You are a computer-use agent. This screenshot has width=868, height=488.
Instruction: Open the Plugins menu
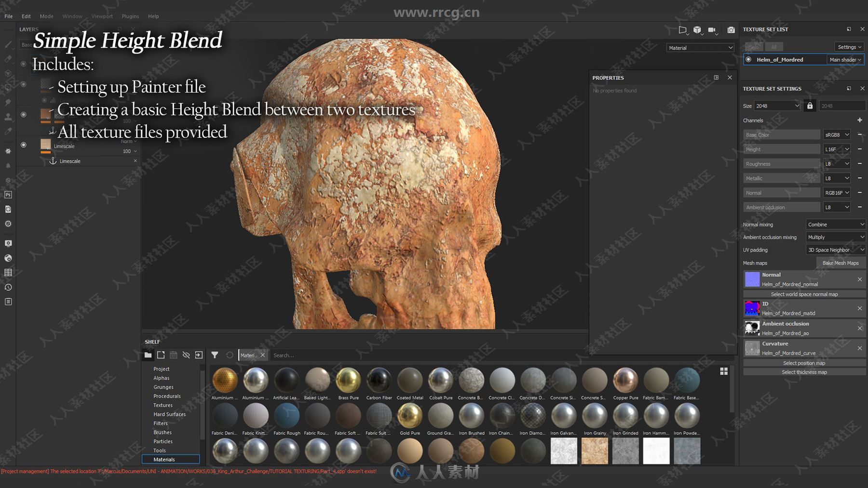[x=130, y=16]
